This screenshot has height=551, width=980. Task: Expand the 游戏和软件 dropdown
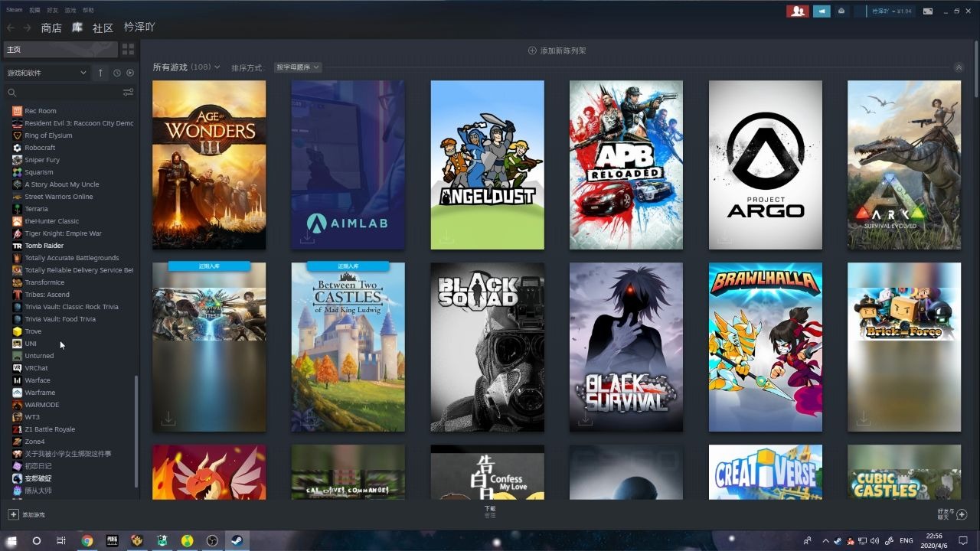(47, 73)
